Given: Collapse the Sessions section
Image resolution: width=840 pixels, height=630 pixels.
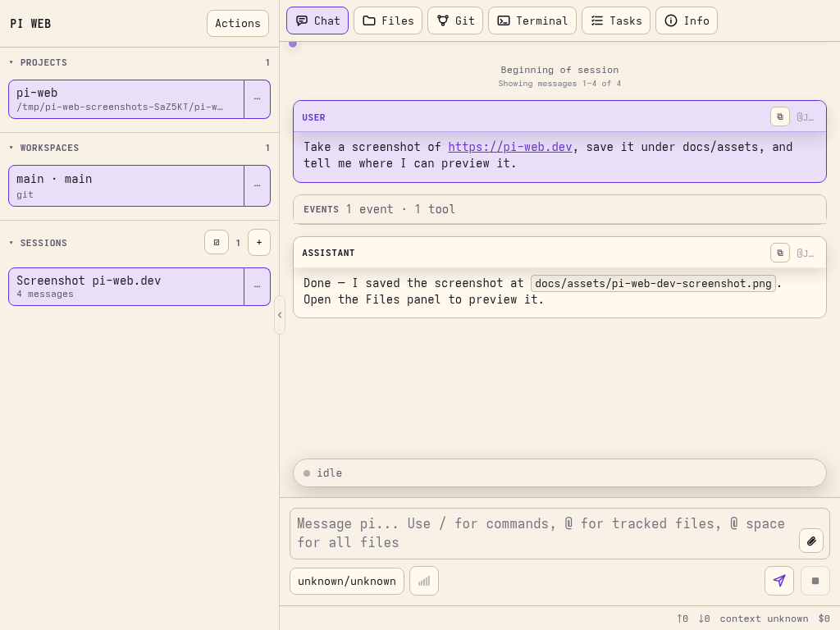Looking at the screenshot, I should coord(38,243).
